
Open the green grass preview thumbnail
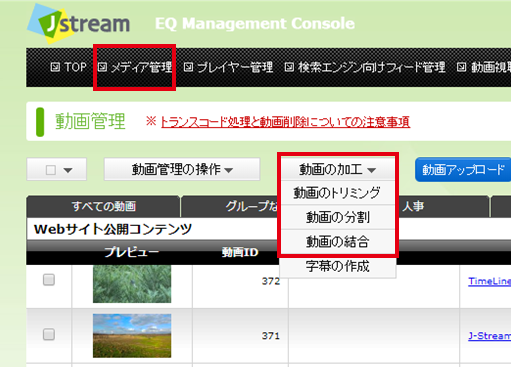132,284
